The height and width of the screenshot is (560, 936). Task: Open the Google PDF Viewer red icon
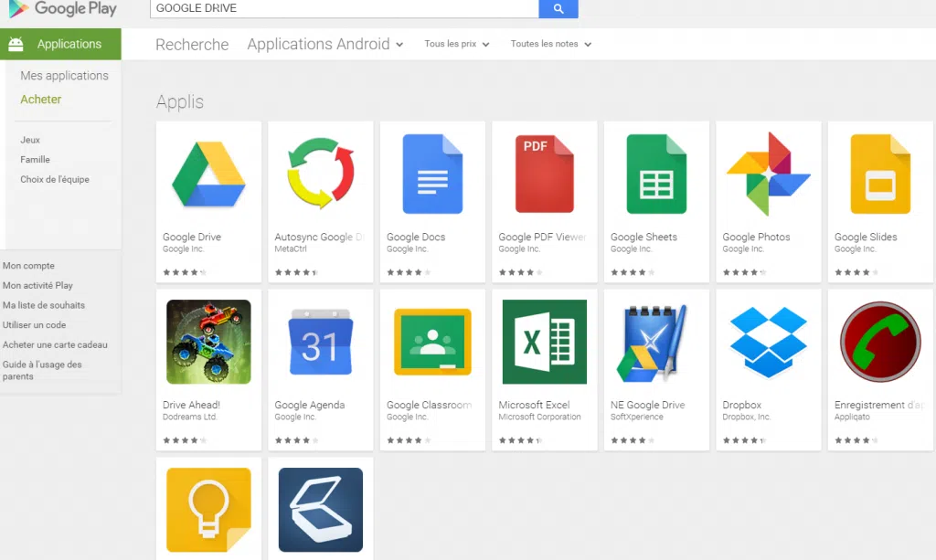click(x=545, y=174)
